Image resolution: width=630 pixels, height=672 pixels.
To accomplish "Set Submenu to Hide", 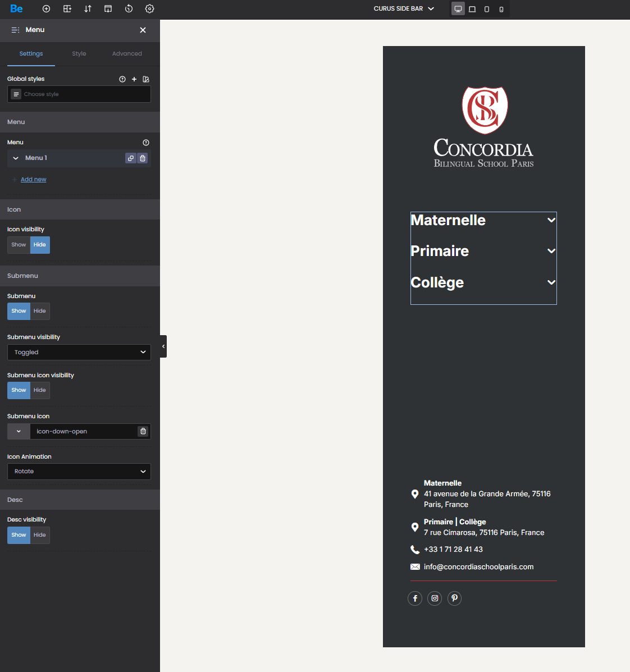I will 40,311.
